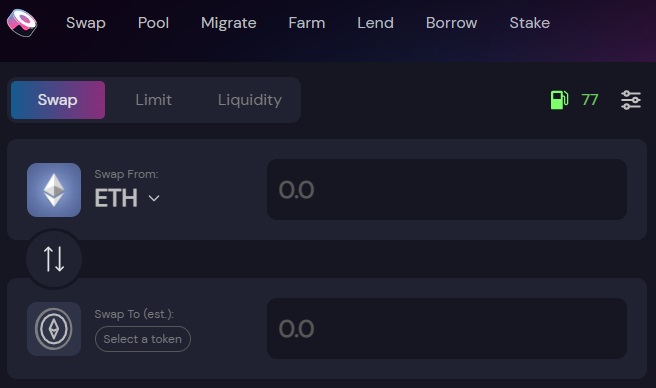Click the Ethereum token logo

tap(54, 190)
